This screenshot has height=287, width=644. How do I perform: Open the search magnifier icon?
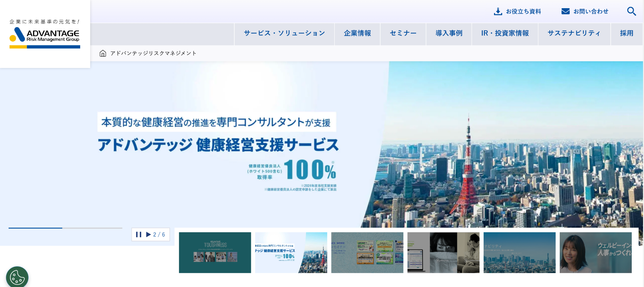click(x=631, y=11)
